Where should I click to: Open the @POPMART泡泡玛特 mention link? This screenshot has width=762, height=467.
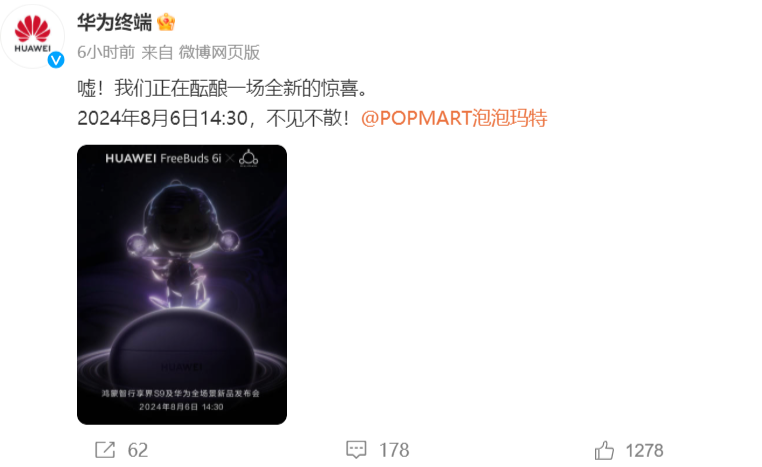pos(454,118)
